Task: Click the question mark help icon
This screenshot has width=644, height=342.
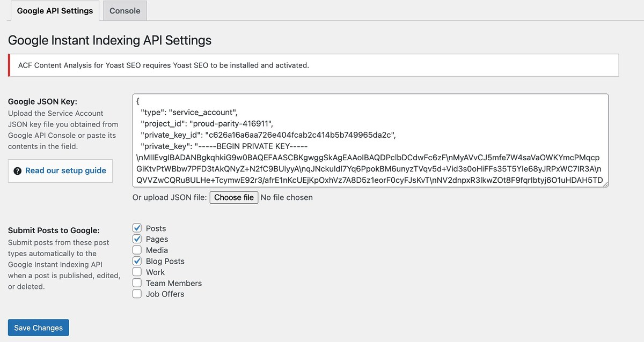Action: point(17,170)
